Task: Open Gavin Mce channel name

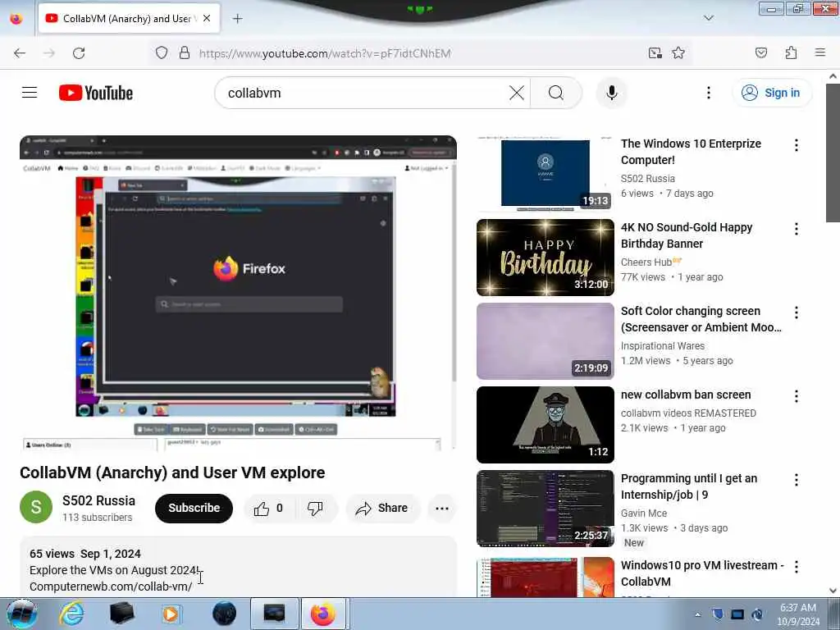Action: 643,514
